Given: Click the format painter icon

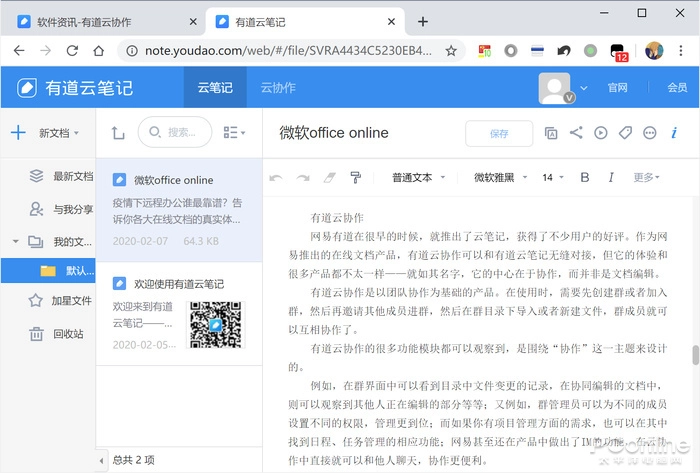Looking at the screenshot, I should coord(355,177).
